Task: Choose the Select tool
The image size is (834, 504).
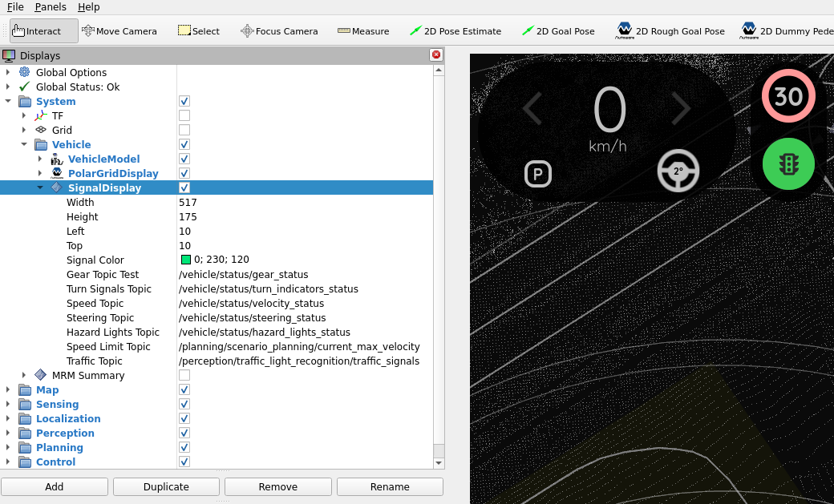Action: [198, 30]
